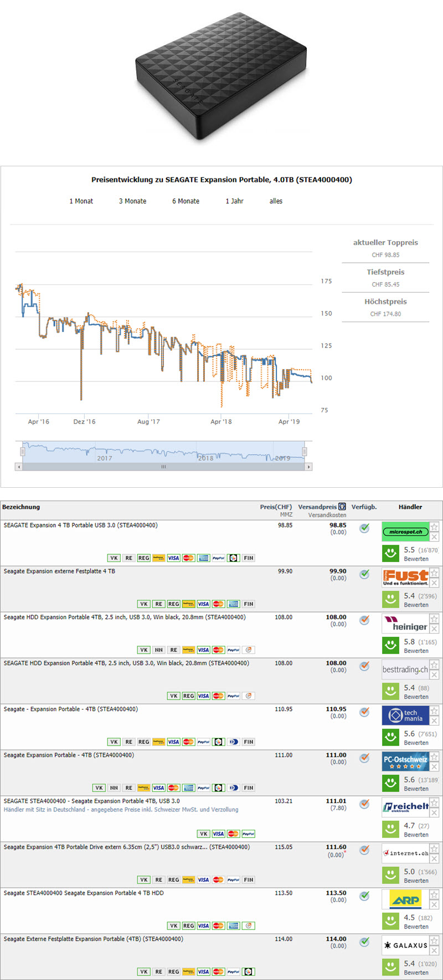
Task: Open the tech mania shop logo
Action: tap(405, 716)
